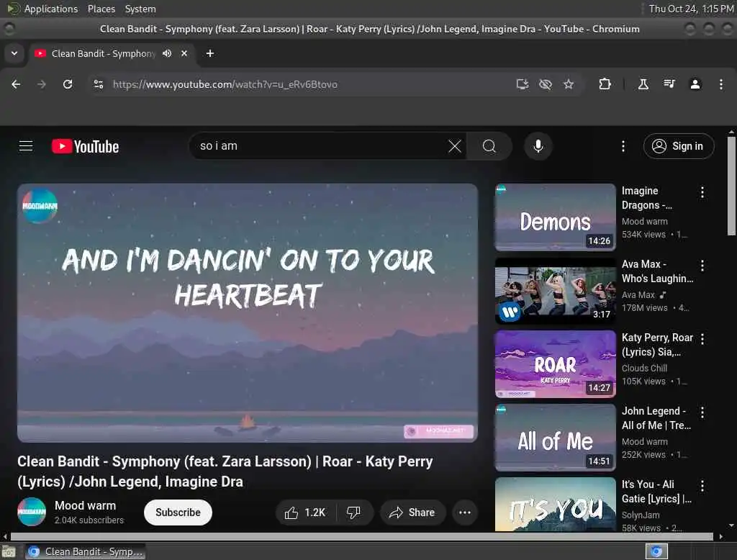Open Mood warm channel avatar
This screenshot has height=560, width=737.
32,512
